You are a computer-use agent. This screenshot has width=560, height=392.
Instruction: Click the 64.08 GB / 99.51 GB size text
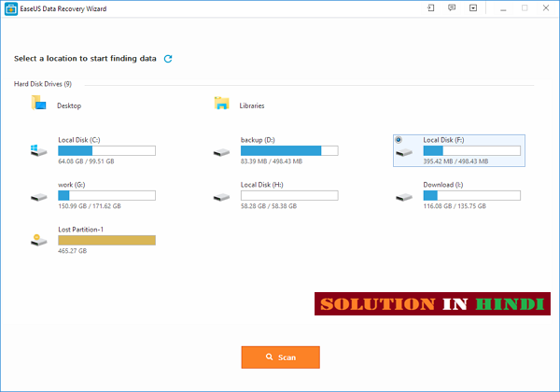point(86,161)
